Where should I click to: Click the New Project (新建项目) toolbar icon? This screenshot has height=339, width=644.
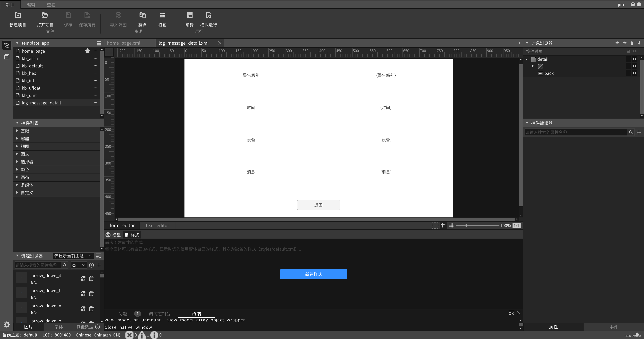[18, 15]
